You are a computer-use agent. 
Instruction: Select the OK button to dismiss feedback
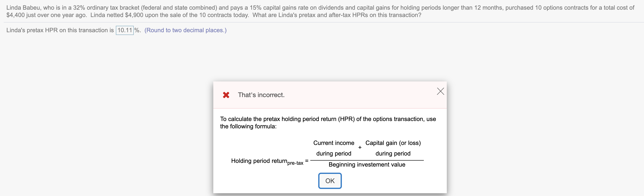(x=330, y=181)
